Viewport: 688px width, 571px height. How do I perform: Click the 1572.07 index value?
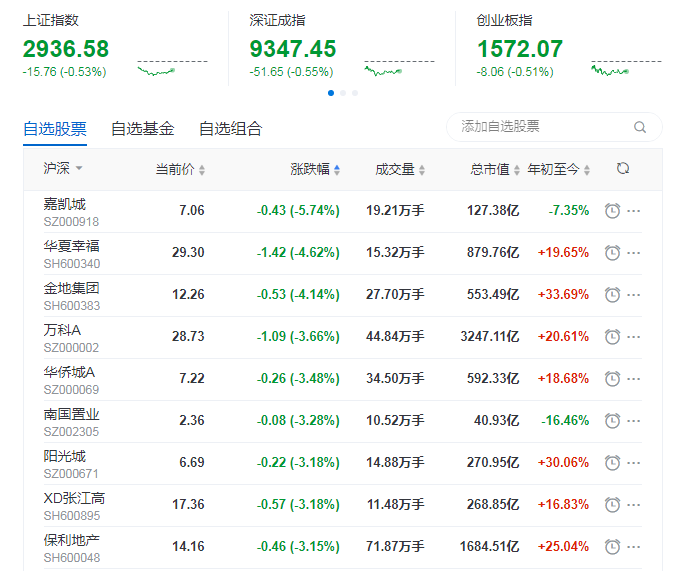click(x=520, y=49)
